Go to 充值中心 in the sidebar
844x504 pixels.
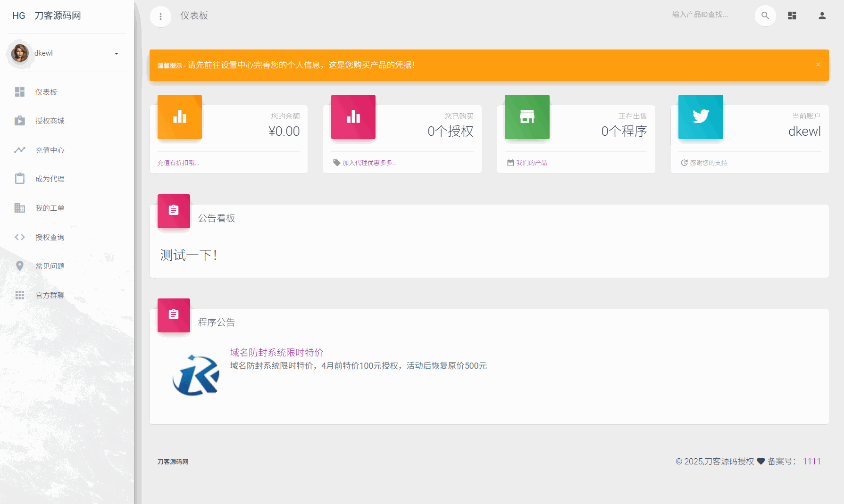click(50, 150)
